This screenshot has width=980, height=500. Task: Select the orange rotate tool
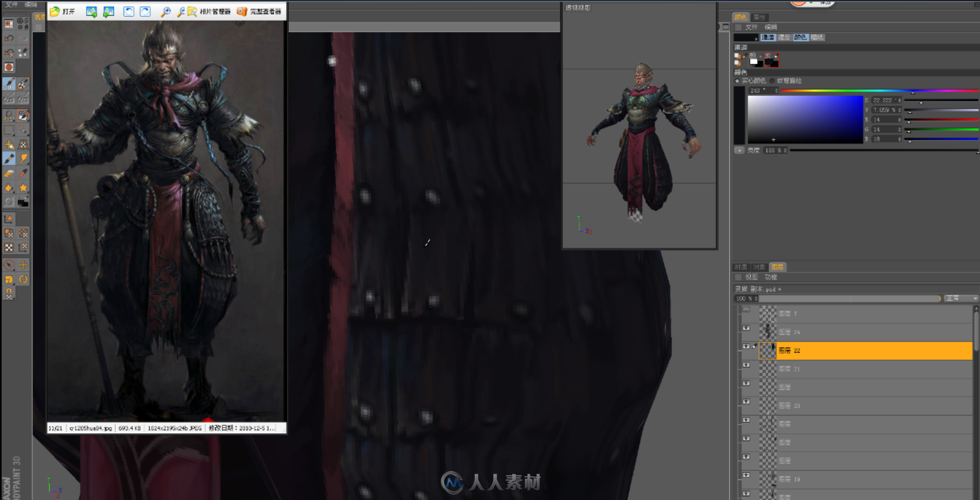pos(23,280)
